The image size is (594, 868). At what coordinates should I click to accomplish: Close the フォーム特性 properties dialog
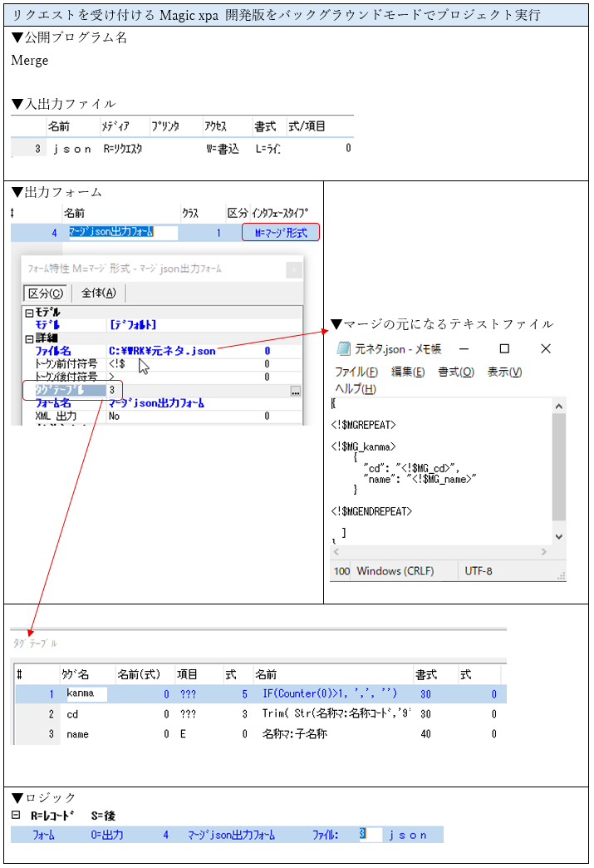click(293, 269)
